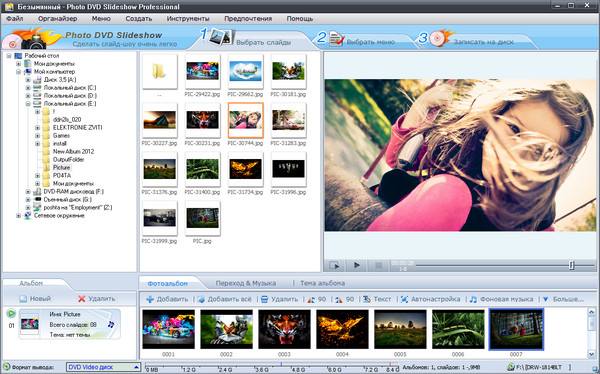Expand the Games folder node
600x374 pixels.
[38, 136]
